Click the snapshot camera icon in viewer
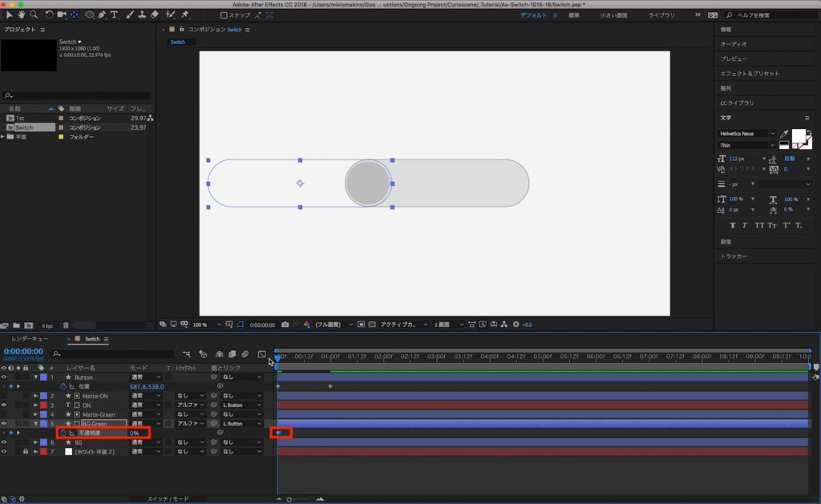The width and height of the screenshot is (821, 504). pos(285,325)
